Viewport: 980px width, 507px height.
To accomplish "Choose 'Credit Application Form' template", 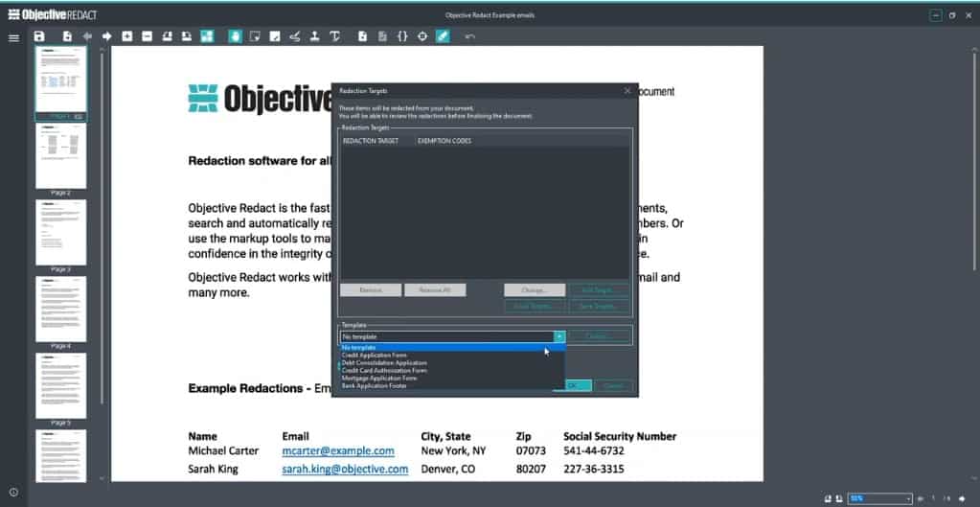I will 452,355.
